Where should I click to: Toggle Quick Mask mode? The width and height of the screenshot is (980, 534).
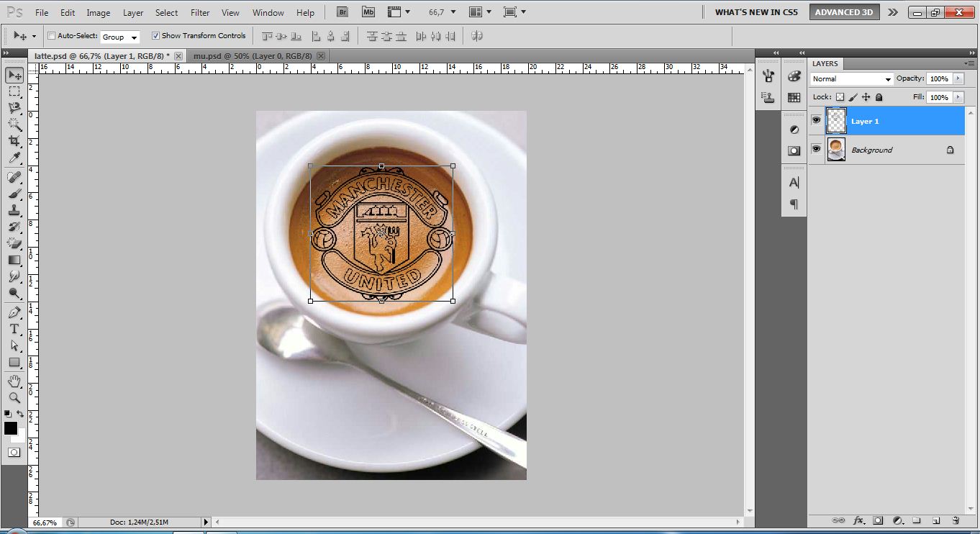[x=14, y=453]
